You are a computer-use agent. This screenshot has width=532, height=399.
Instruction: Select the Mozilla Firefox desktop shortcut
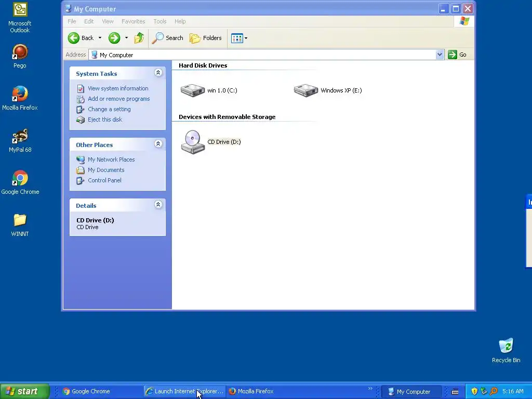[20, 98]
